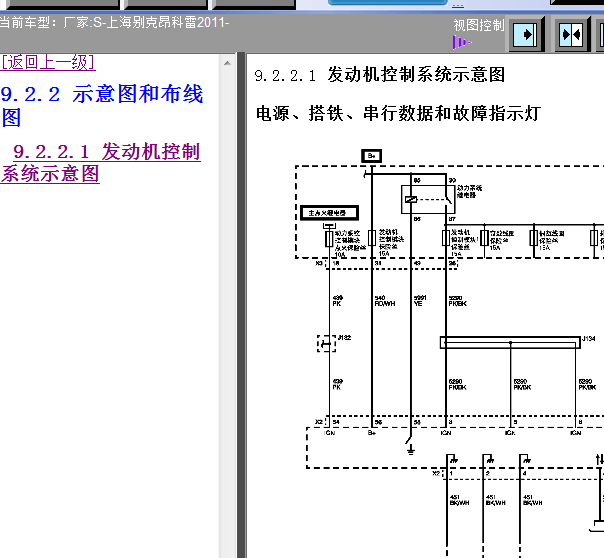Click the B+ terminal box in diagram

371,155
